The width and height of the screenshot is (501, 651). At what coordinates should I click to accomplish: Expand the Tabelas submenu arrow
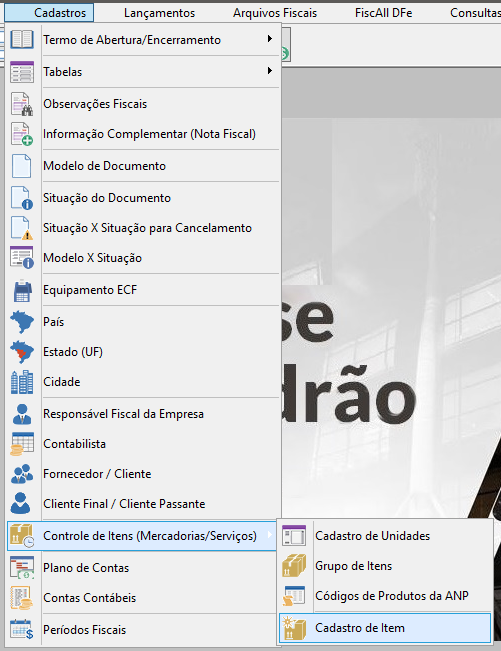click(270, 71)
